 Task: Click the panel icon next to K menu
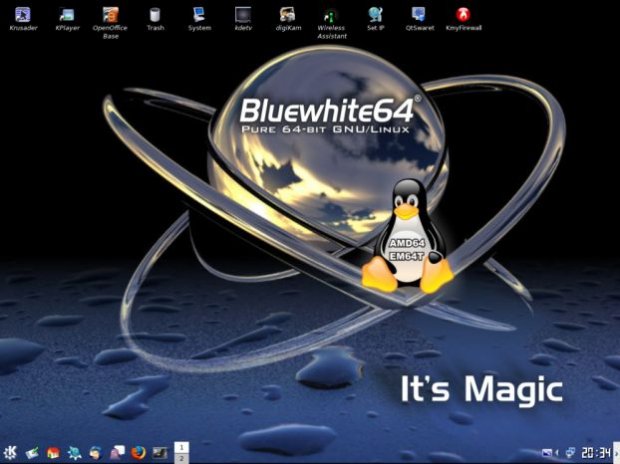(32, 452)
